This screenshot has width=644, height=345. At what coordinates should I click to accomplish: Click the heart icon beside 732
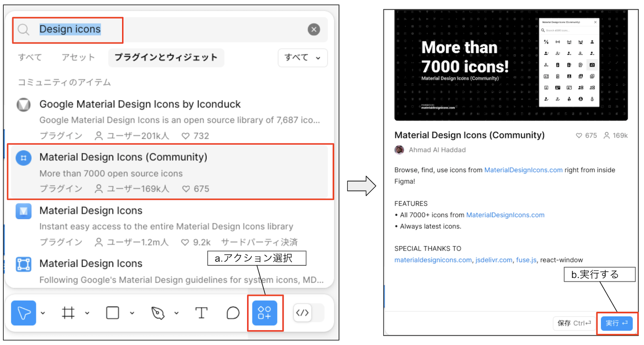point(186,136)
